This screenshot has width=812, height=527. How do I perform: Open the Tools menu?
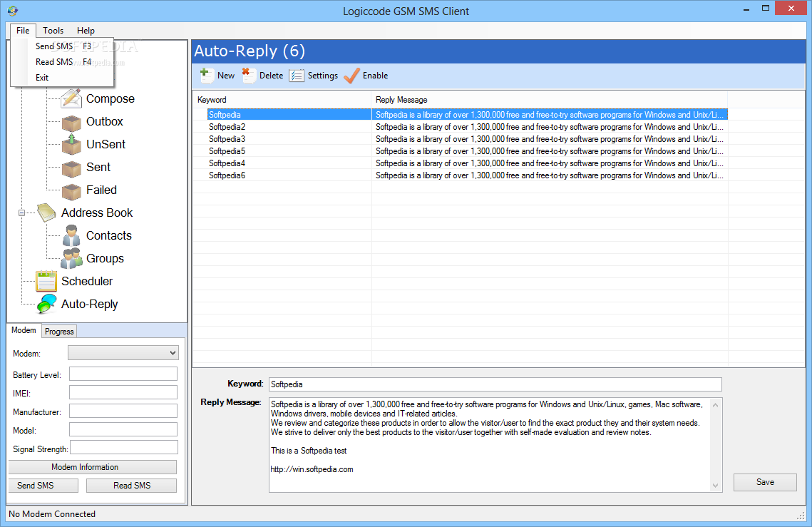(x=53, y=31)
